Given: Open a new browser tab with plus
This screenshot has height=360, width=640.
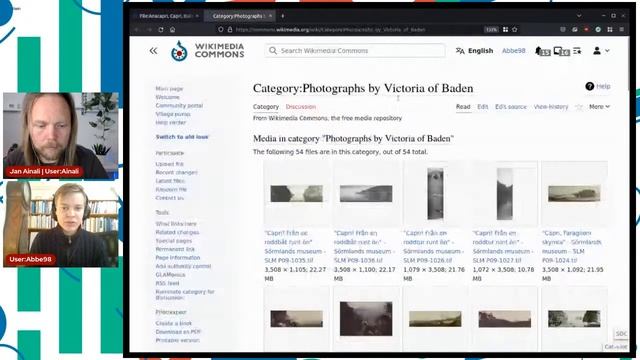Looking at the screenshot, I should coord(282,16).
